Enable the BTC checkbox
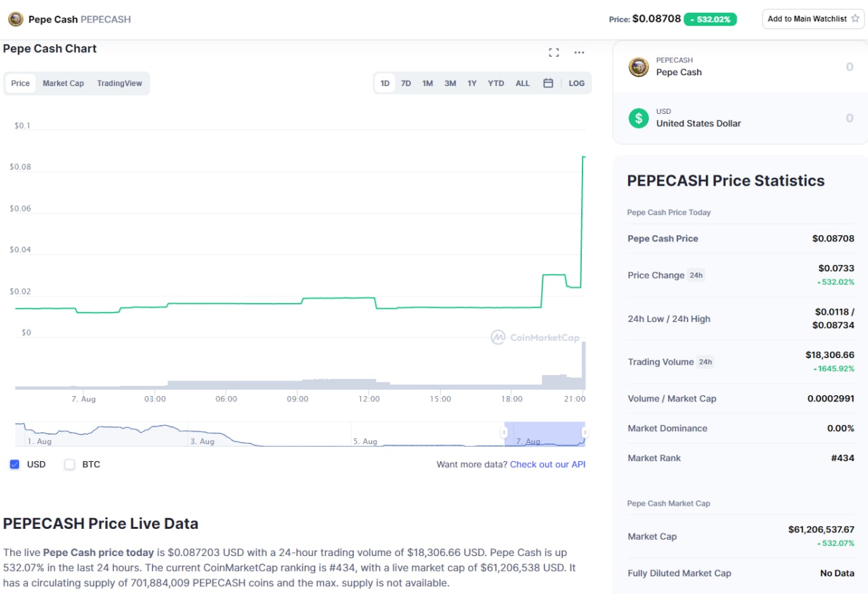Image resolution: width=868 pixels, height=594 pixels. pos(69,464)
